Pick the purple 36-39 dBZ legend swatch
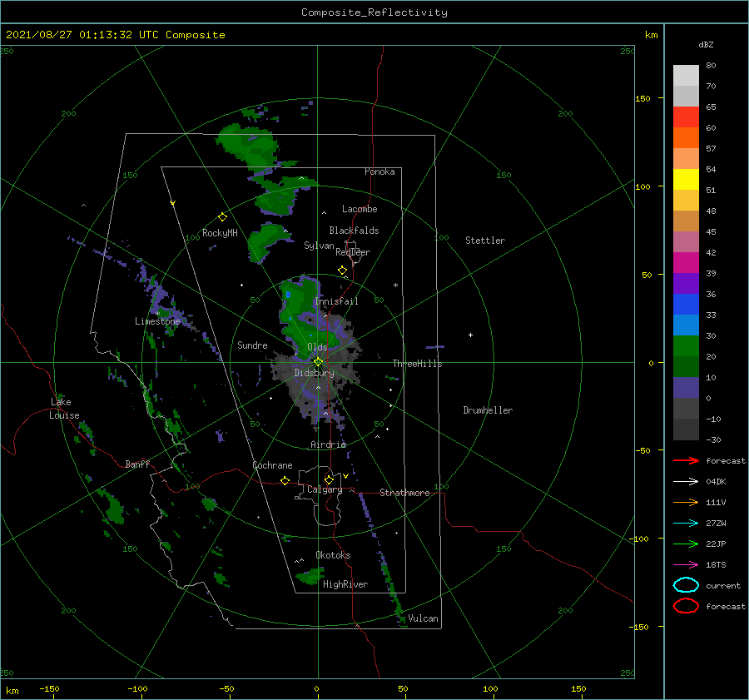Image resolution: width=749 pixels, height=700 pixels. pyautogui.click(x=686, y=283)
